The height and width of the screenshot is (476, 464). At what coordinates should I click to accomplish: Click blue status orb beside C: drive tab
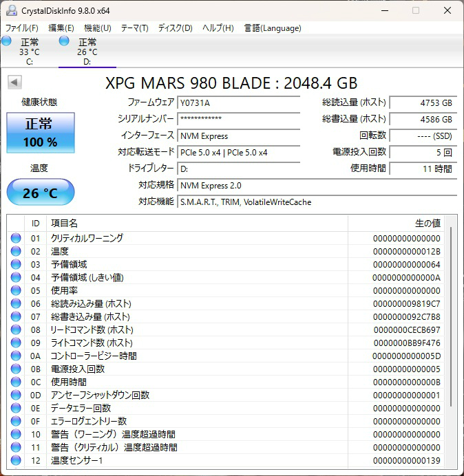[x=6, y=41]
